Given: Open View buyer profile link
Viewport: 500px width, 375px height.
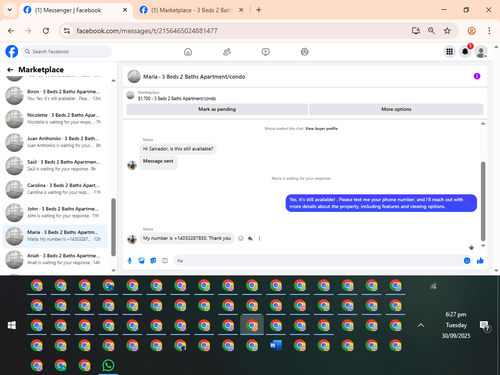Looking at the screenshot, I should click(321, 128).
